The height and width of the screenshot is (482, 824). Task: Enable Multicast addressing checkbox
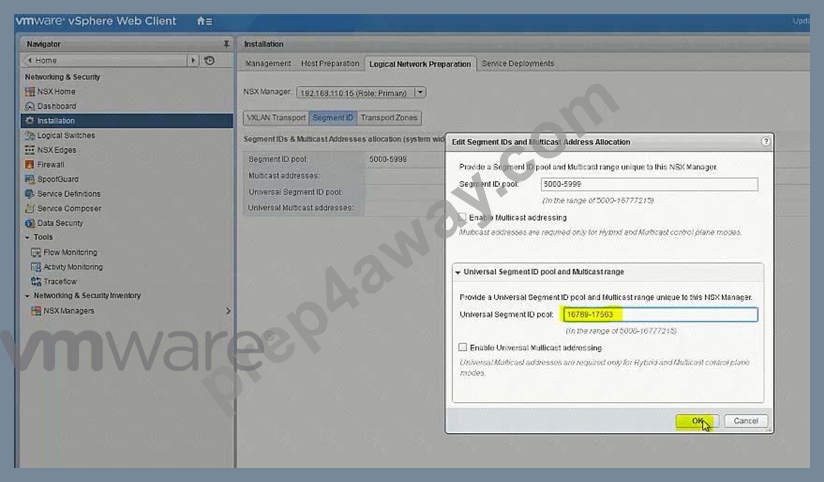[462, 217]
